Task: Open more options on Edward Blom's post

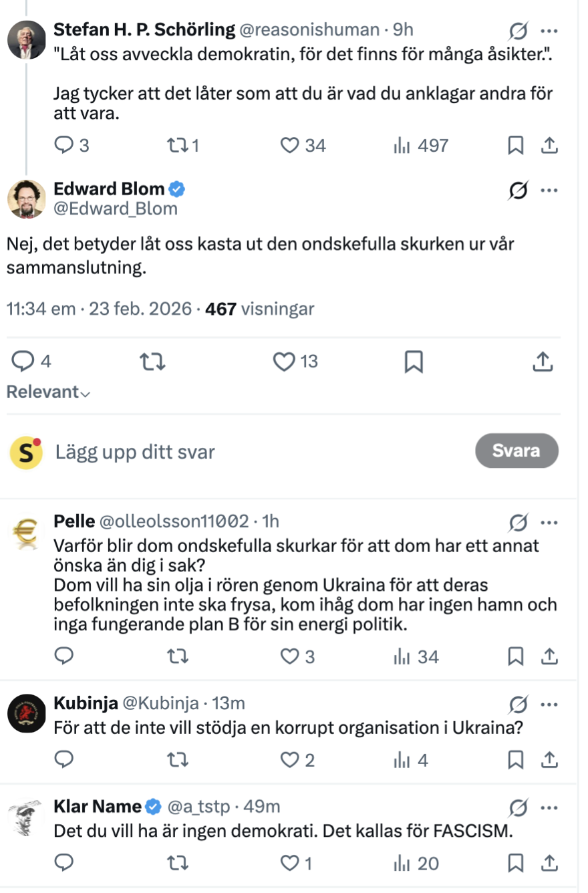Action: tap(549, 190)
